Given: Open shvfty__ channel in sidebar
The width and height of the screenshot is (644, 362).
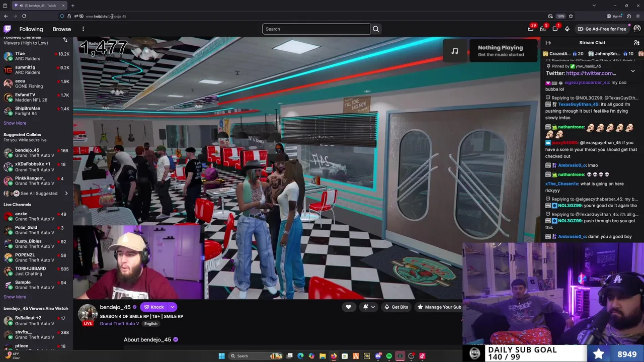Looking at the screenshot, I should point(36,334).
